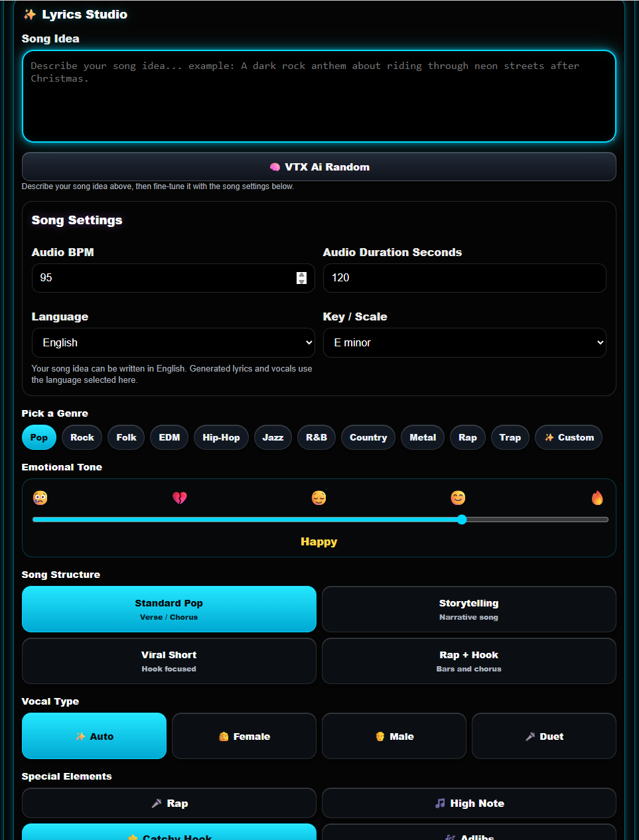Click the Song Settings heading
Image resolution: width=639 pixels, height=840 pixels.
[x=77, y=220]
